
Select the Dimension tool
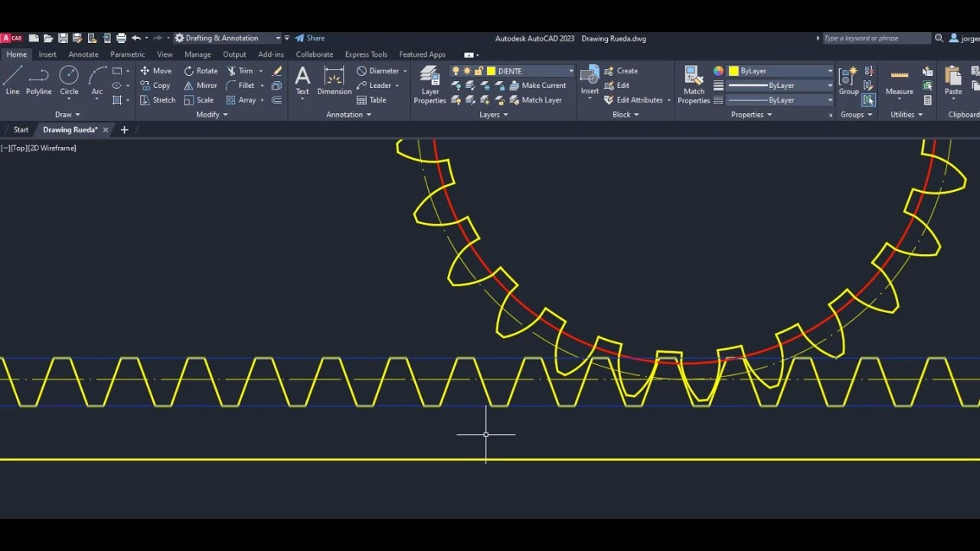coord(334,81)
